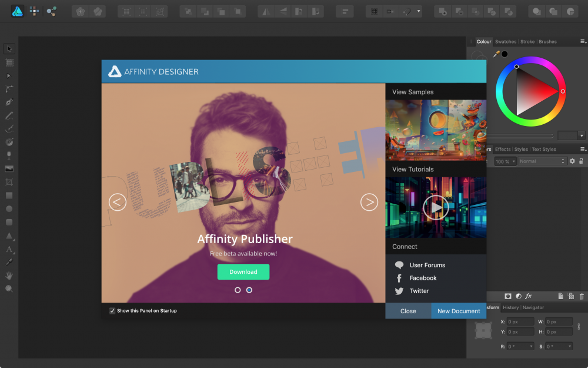Switch to the Swatches tab
The height and width of the screenshot is (368, 588).
(x=505, y=41)
